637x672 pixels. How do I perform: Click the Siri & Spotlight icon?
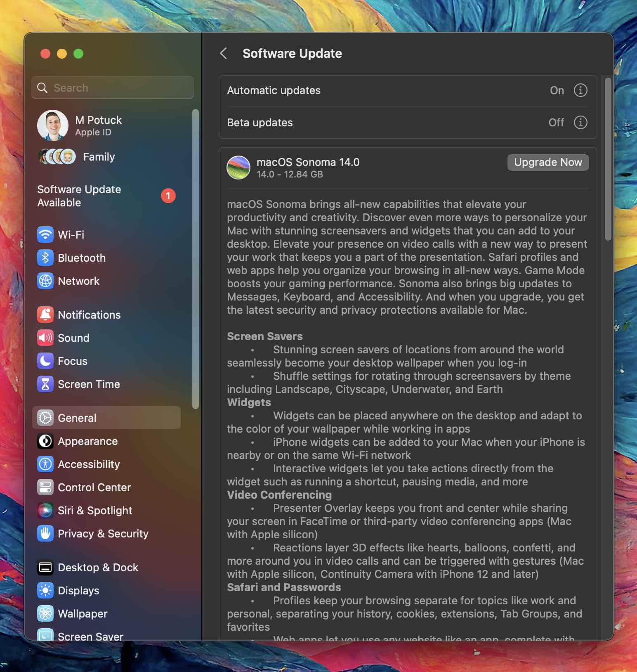pos(45,510)
